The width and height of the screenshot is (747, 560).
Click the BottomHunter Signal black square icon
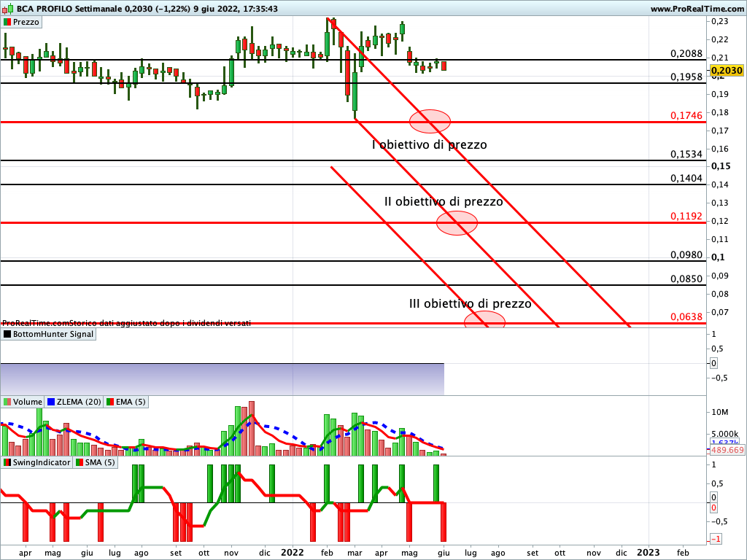click(8, 335)
